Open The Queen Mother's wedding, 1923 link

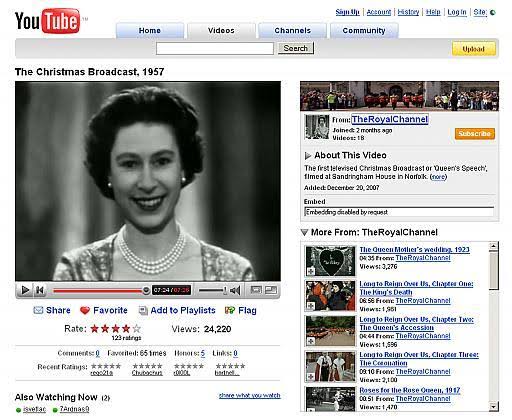coord(414,250)
